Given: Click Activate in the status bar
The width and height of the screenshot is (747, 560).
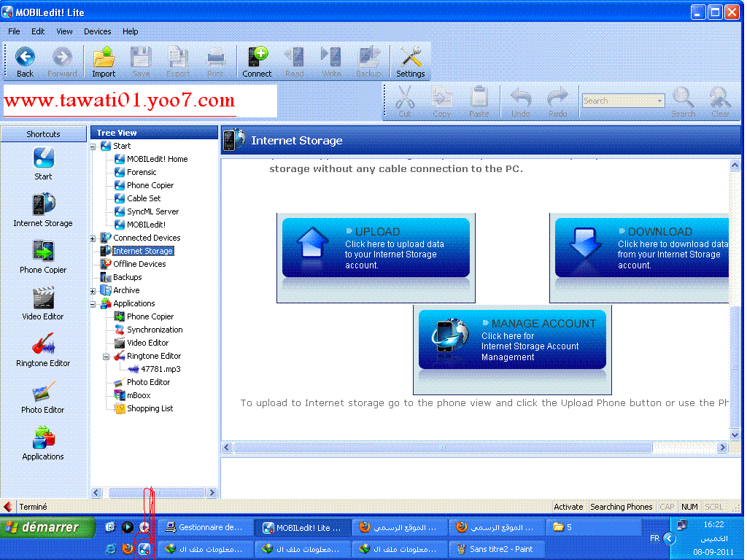Looking at the screenshot, I should (568, 507).
